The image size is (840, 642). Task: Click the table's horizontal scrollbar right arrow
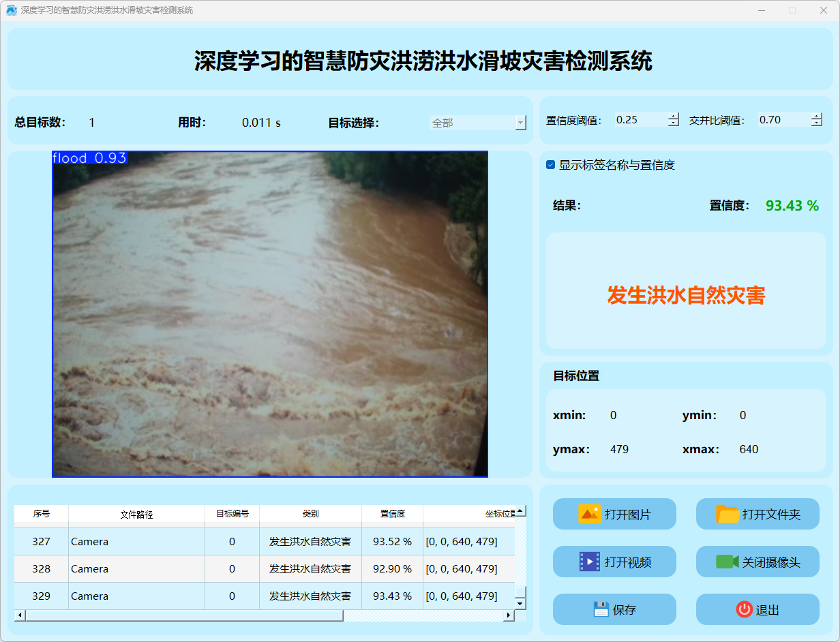click(508, 615)
